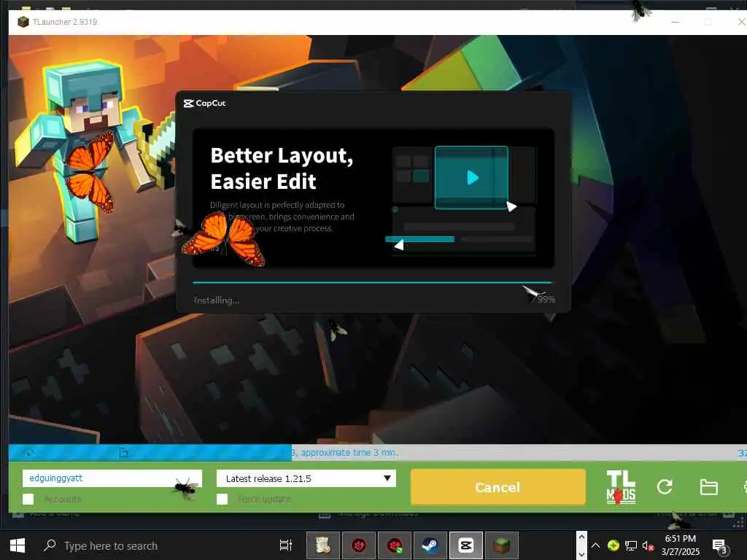747x560 pixels.
Task: Click the file icon in the progress bar
Action: [123, 452]
